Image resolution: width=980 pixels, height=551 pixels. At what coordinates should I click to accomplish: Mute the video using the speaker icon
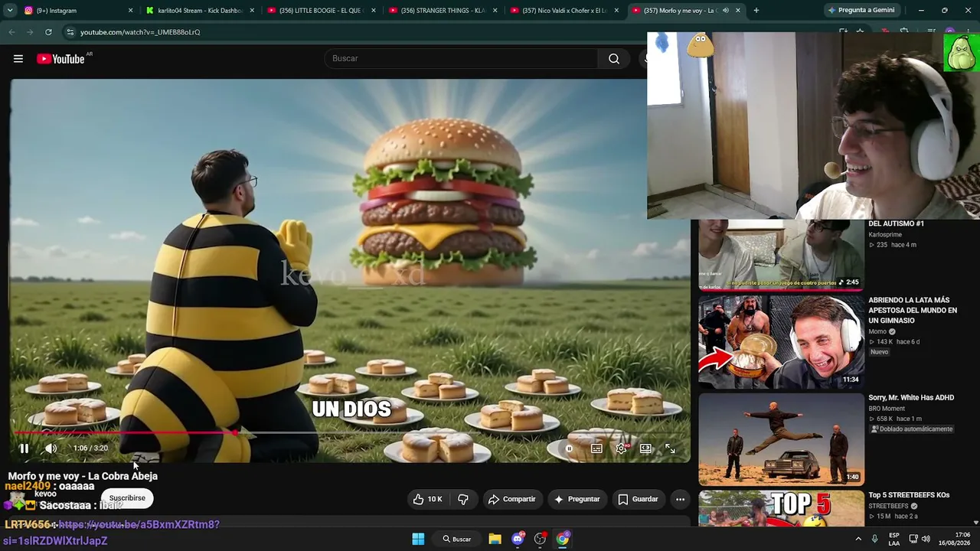point(51,448)
